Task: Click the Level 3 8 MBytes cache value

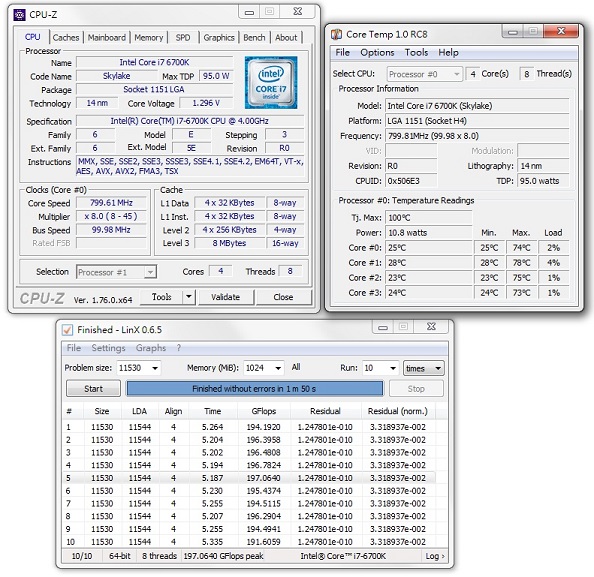Action: [x=229, y=243]
